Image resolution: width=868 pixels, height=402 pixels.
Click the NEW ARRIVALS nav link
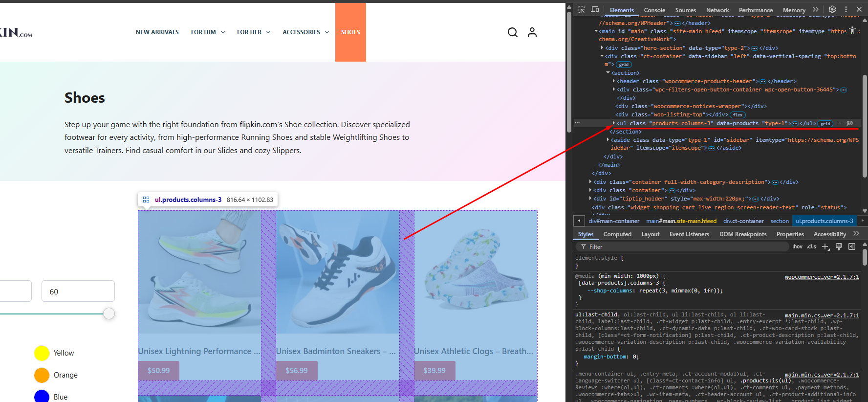tap(157, 32)
